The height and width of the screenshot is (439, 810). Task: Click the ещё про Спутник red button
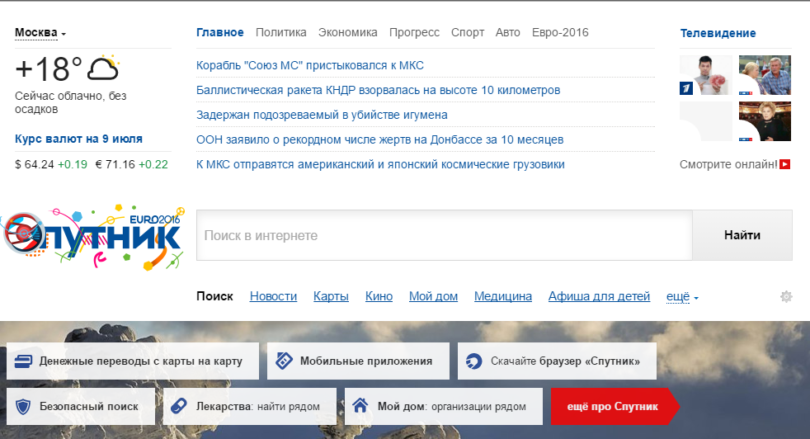click(x=615, y=406)
